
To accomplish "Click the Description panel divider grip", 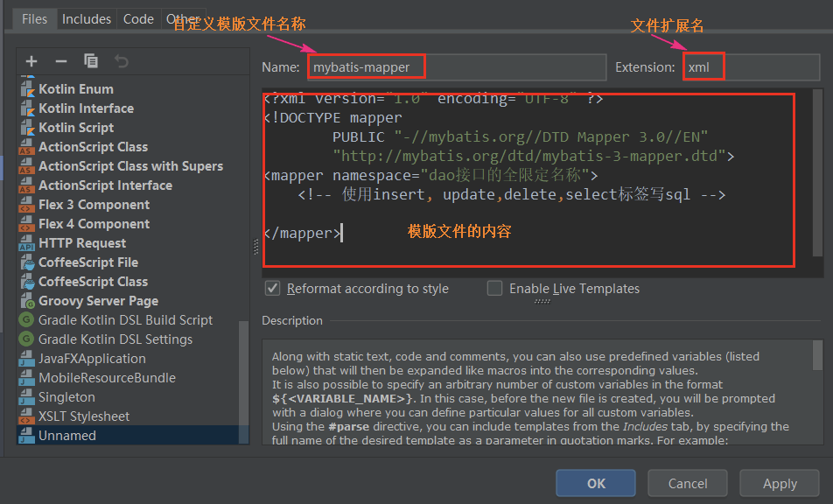I will pos(542,301).
